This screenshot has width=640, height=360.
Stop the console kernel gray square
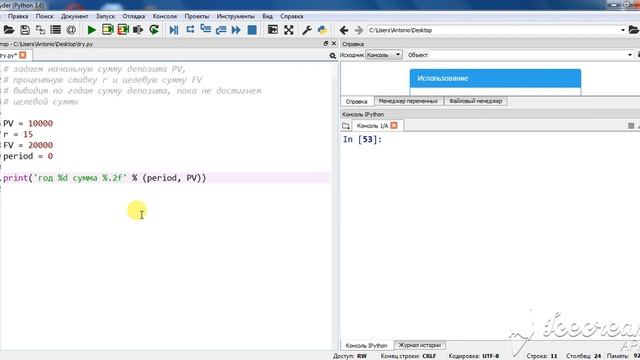pos(631,126)
